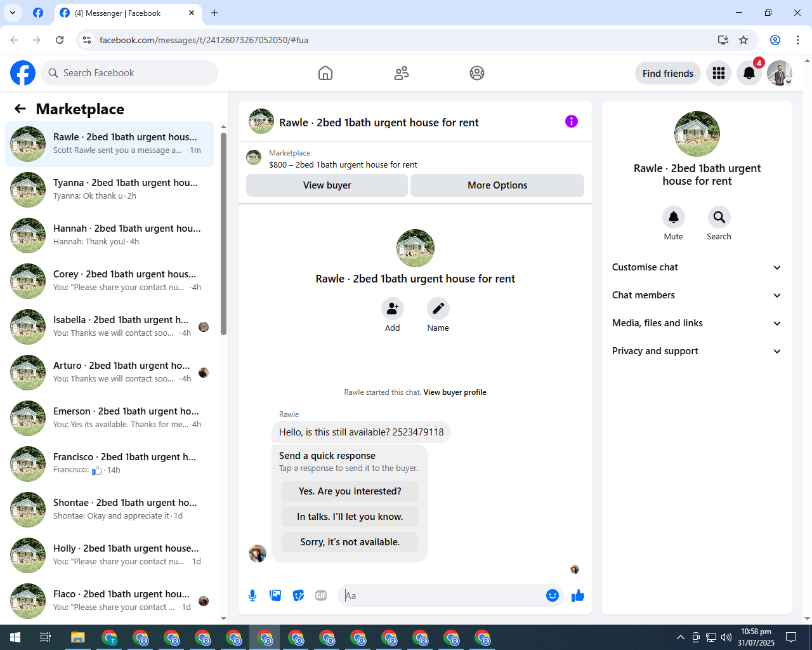
Task: Mute the chat with bell icon
Action: point(674,217)
